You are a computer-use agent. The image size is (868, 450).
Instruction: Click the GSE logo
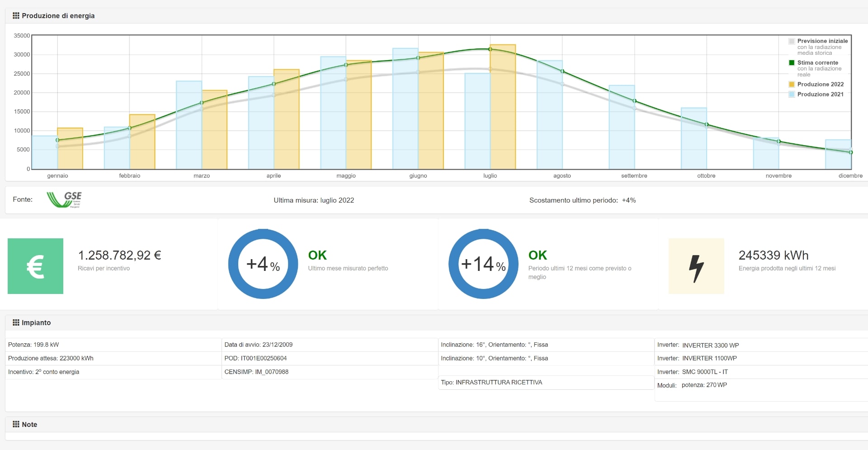(64, 199)
